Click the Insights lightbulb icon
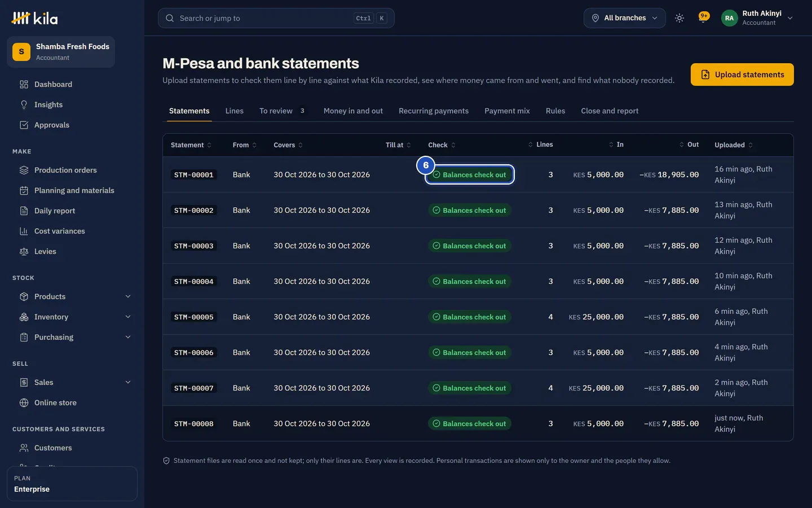The width and height of the screenshot is (812, 508). coord(24,104)
